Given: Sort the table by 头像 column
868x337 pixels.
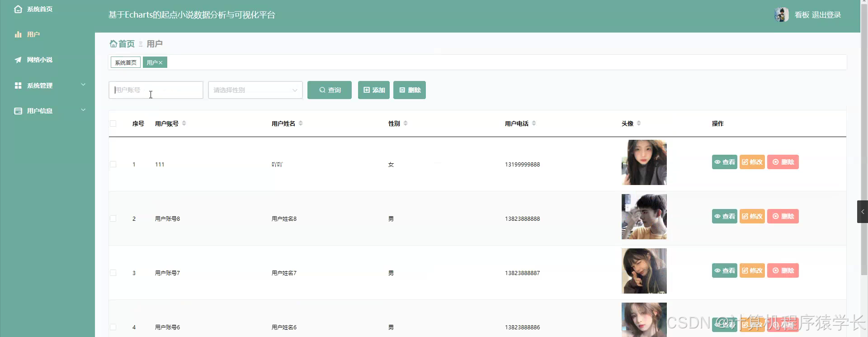Looking at the screenshot, I should [639, 123].
